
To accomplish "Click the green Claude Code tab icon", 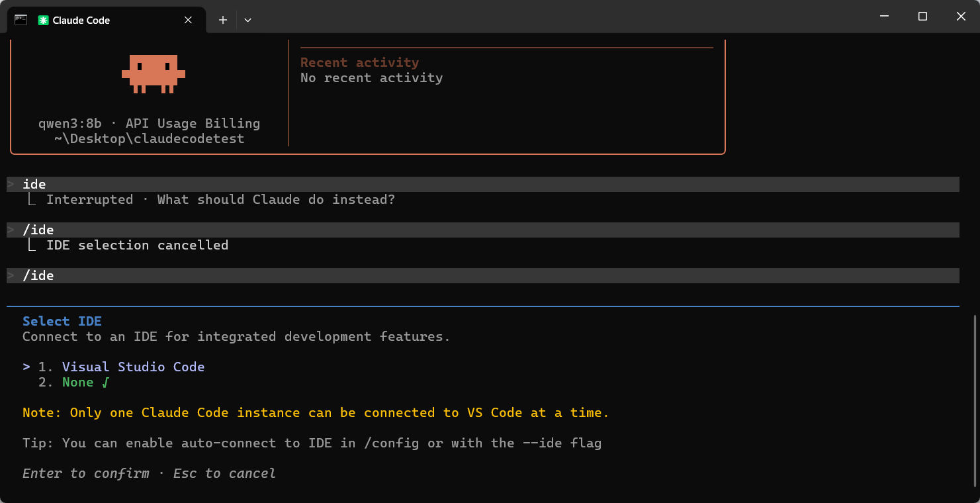I will [43, 21].
